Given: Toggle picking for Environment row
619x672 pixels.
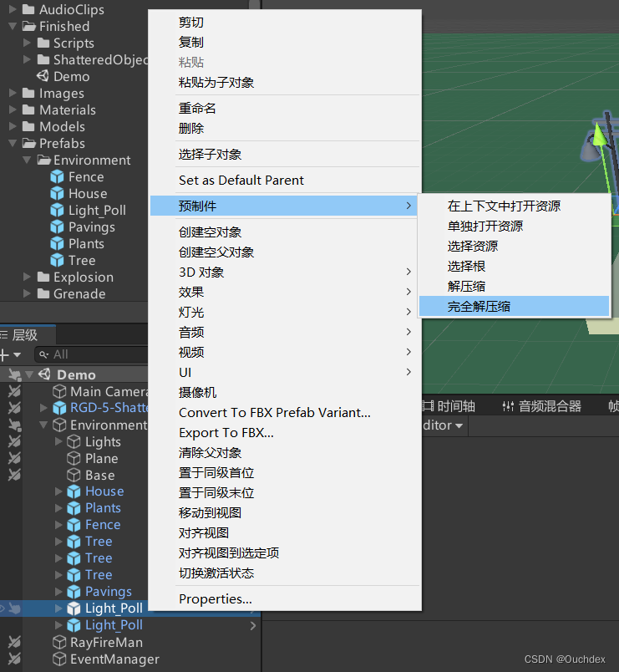Looking at the screenshot, I should pos(14,425).
